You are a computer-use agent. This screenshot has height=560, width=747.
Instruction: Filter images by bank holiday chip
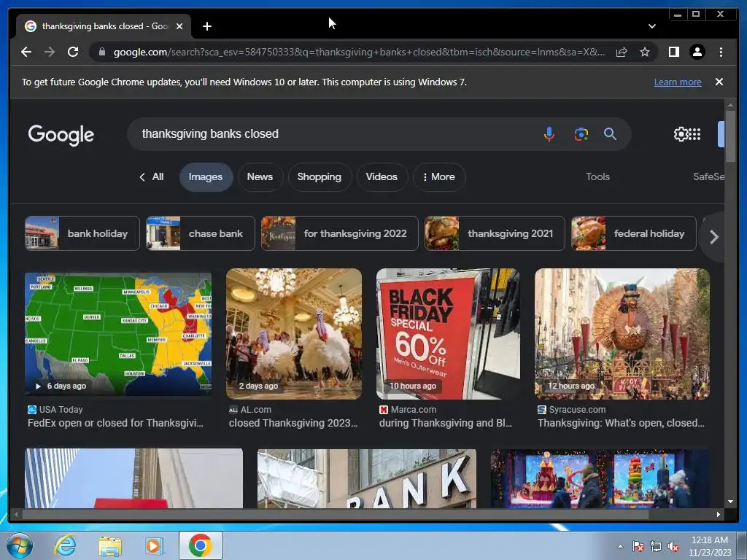(x=82, y=233)
